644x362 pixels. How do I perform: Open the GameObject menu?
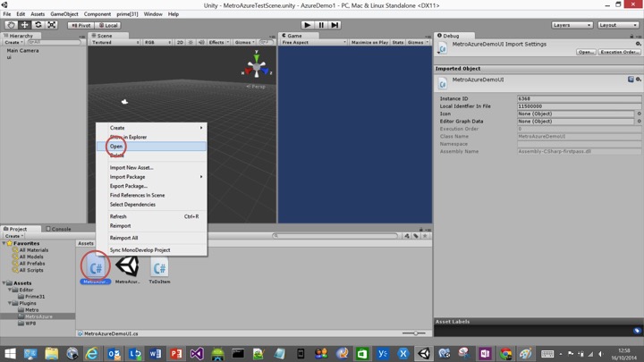coord(64,14)
